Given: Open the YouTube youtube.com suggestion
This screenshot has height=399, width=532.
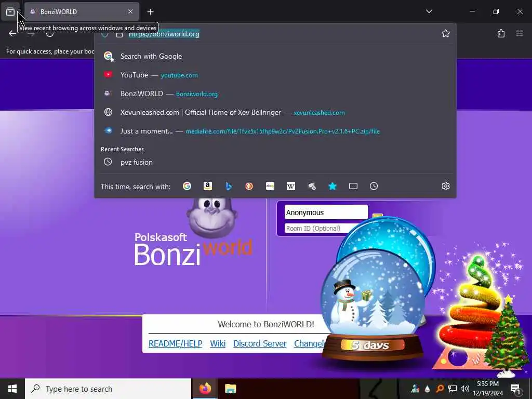Looking at the screenshot, I should (x=275, y=75).
